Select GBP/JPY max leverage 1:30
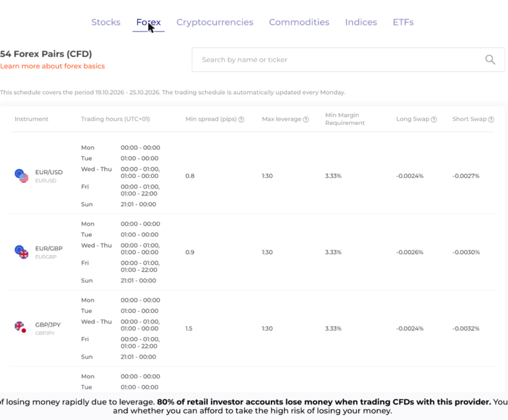508x420 pixels. pyautogui.click(x=267, y=328)
